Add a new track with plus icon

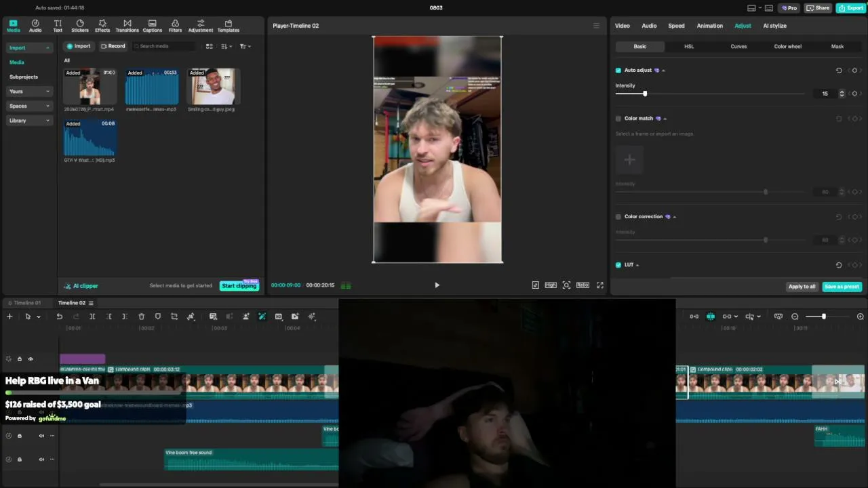9,317
